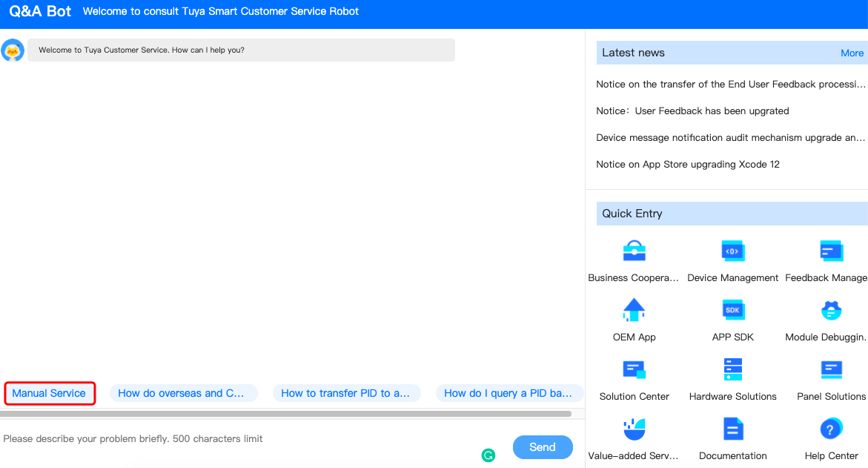Viewport: 868px width, 468px height.
Task: Open the Module Debugging bug icon
Action: coord(831,310)
